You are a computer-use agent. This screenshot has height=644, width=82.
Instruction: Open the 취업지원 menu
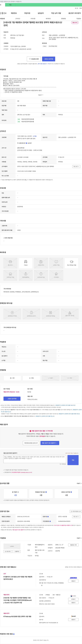coord(27,13)
